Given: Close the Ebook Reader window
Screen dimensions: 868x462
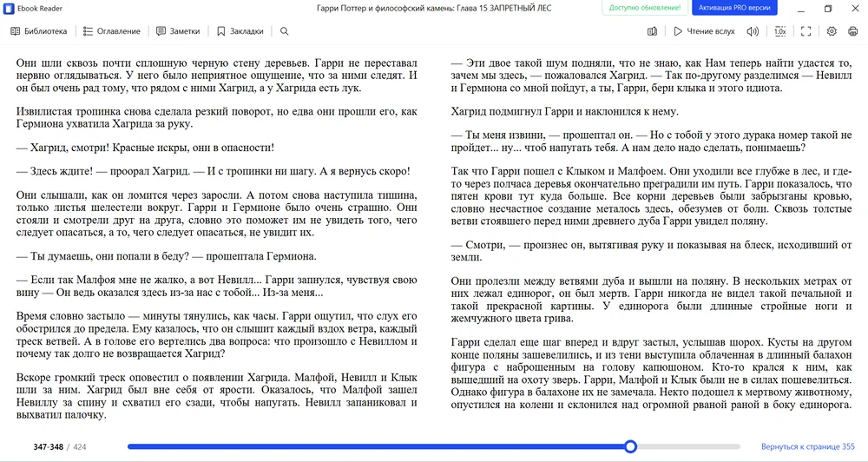Looking at the screenshot, I should pyautogui.click(x=855, y=9).
